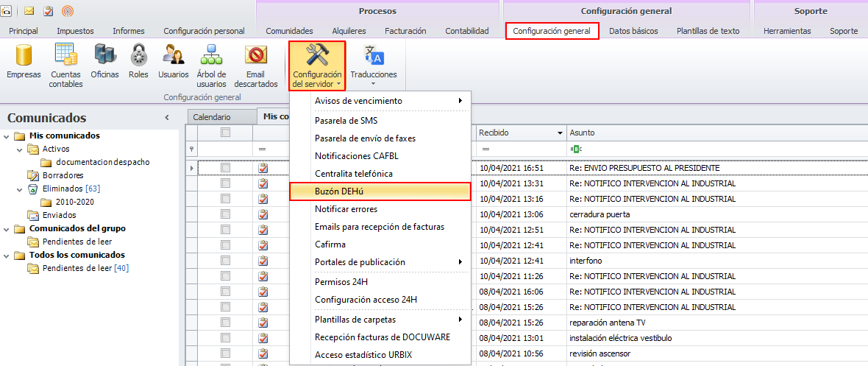The height and width of the screenshot is (366, 868).
Task: Click the broadcast signal icon in quick access bar
Action: (x=68, y=10)
